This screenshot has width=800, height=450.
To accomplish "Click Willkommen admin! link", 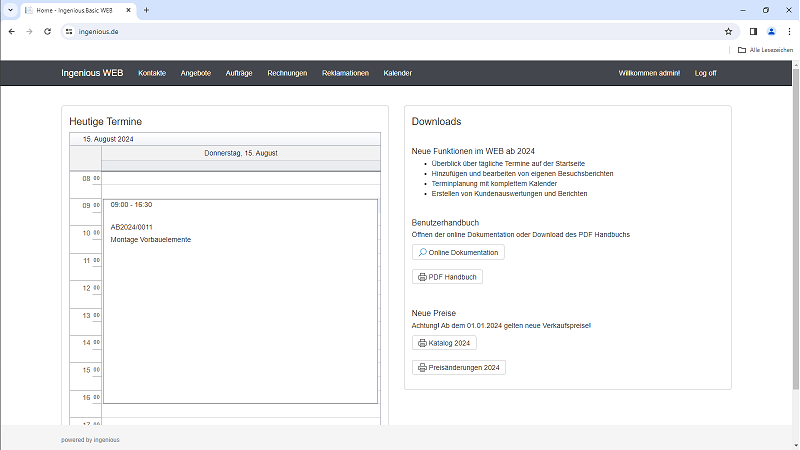I will coord(649,73).
